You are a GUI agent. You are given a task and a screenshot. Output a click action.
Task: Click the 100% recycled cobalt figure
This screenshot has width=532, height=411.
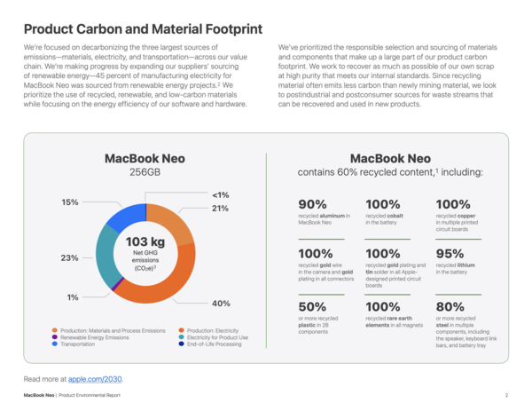coord(383,204)
